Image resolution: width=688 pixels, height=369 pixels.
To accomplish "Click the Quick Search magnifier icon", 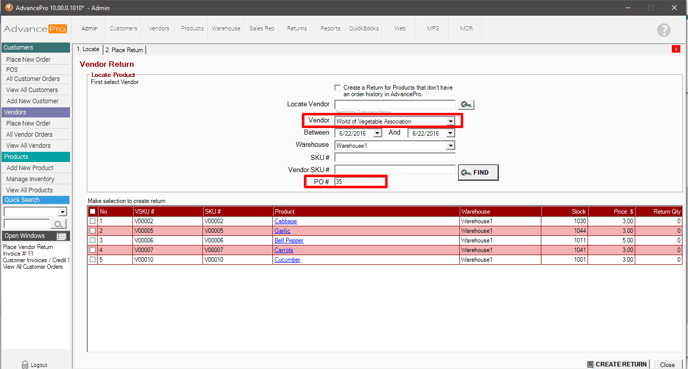I will [x=58, y=224].
